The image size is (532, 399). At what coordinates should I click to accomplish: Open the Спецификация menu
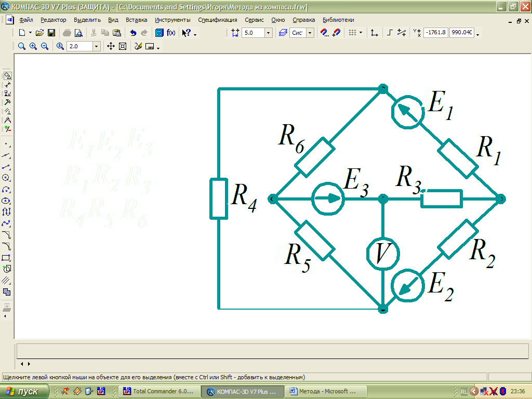[218, 20]
